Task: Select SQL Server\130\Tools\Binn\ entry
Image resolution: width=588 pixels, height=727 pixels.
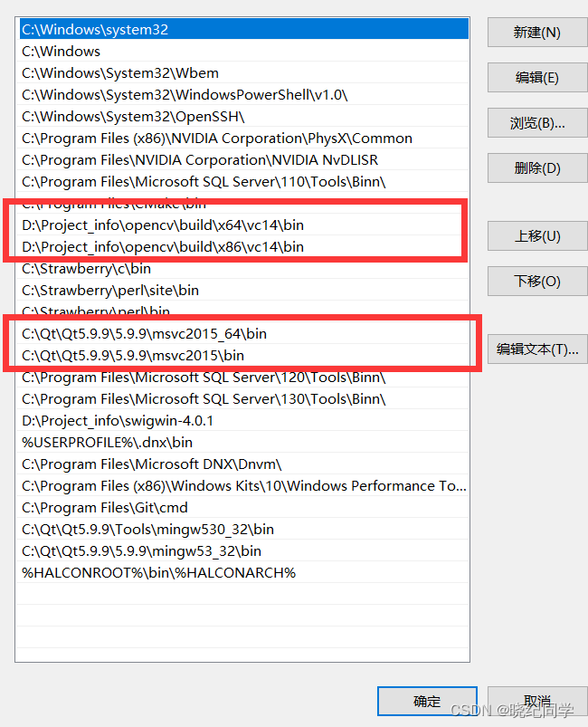Action: (x=243, y=398)
